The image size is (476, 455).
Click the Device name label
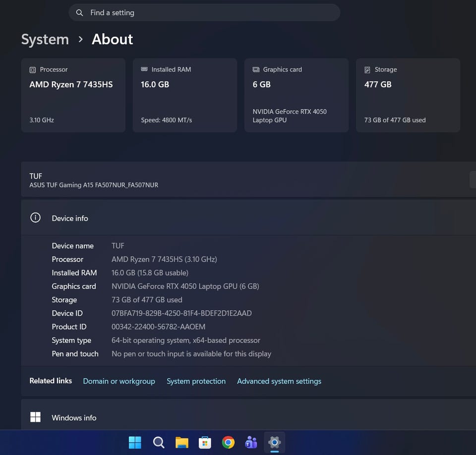tap(72, 246)
